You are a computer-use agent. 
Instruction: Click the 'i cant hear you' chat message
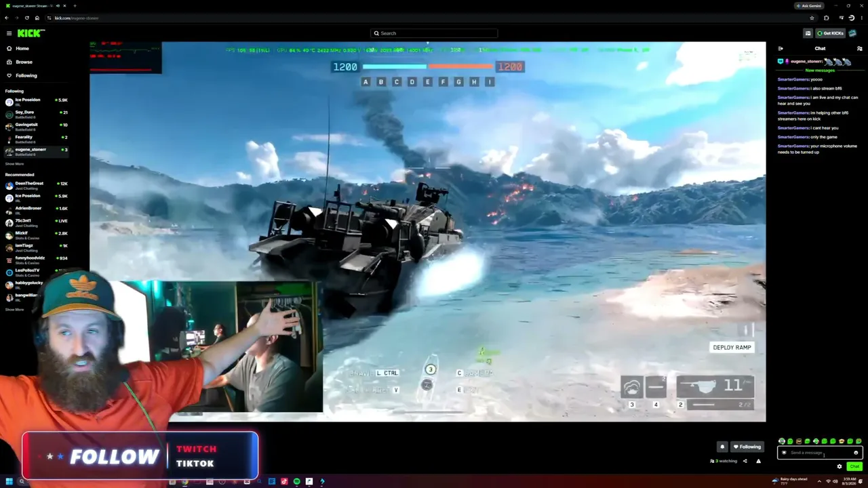pos(824,128)
